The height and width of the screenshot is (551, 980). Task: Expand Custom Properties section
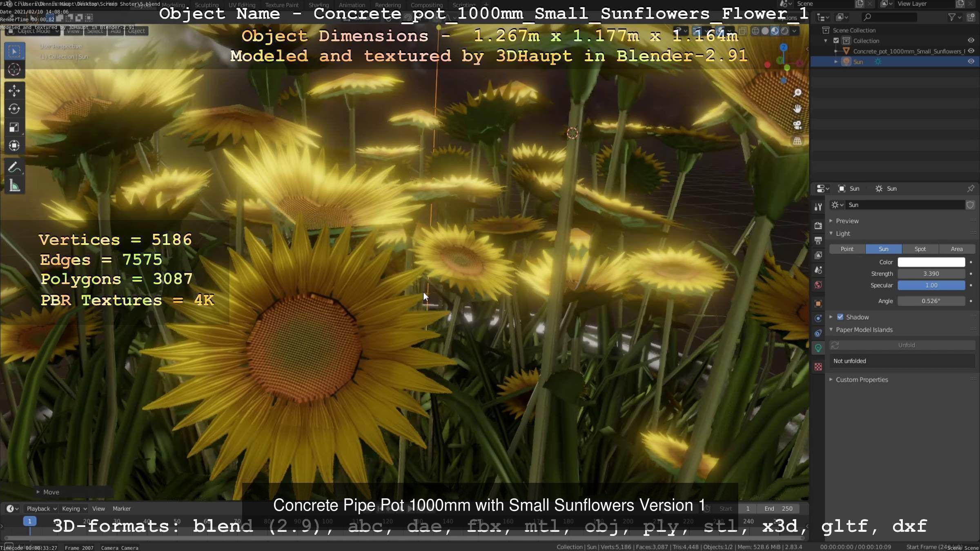click(862, 380)
